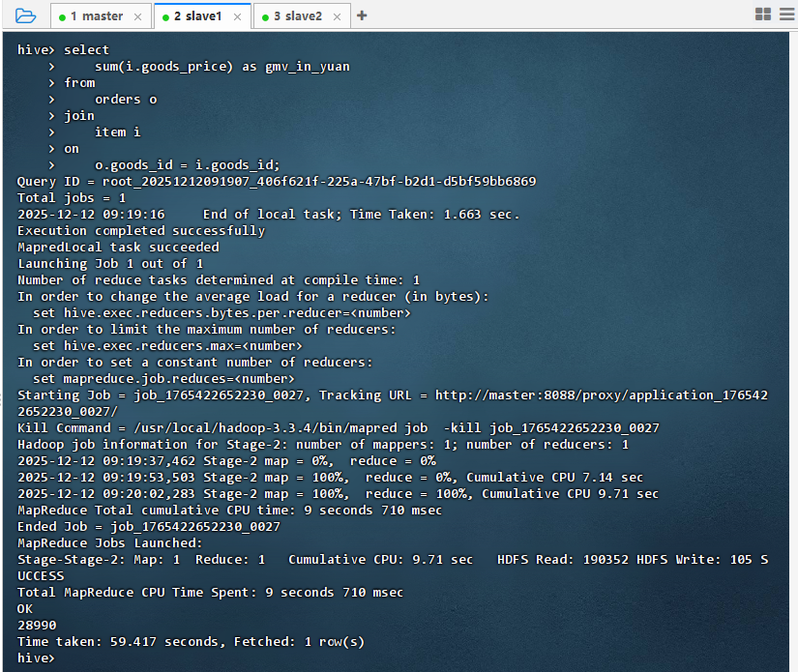
Task: Click 'o.goods_id = i.goods_id;' text
Action: pyautogui.click(x=188, y=165)
